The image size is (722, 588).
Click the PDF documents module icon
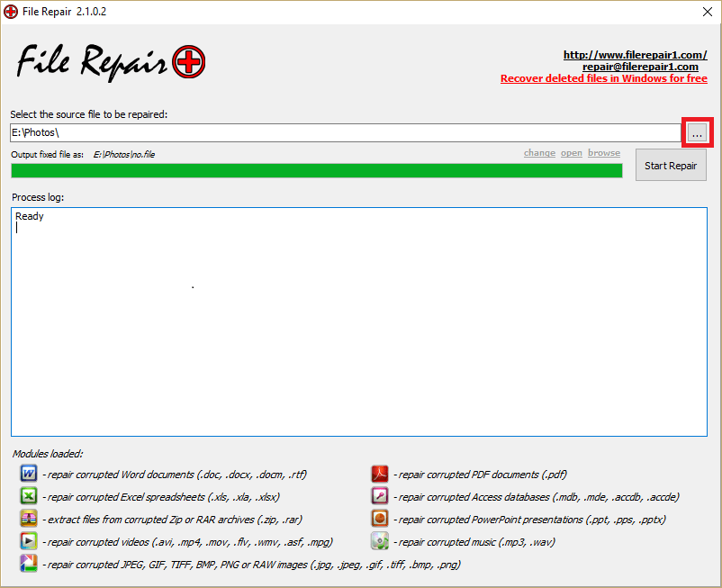pos(380,474)
